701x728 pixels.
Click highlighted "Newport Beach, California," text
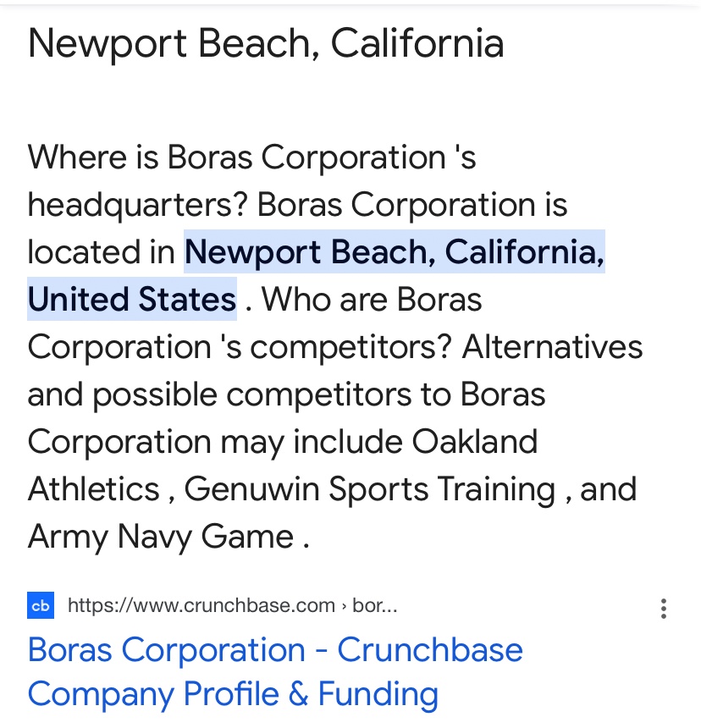click(x=395, y=252)
